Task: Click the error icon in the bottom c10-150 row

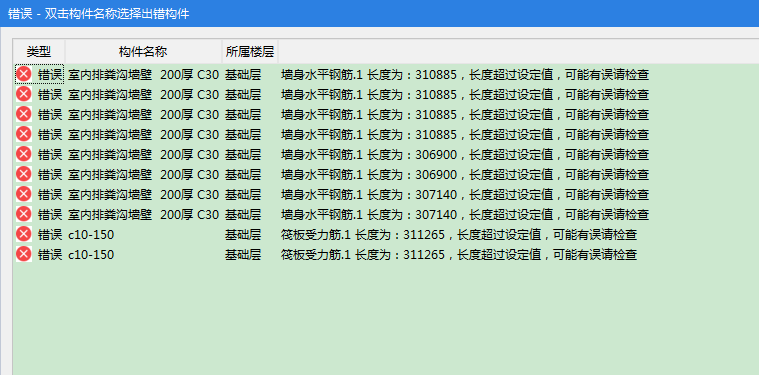Action: (x=24, y=254)
